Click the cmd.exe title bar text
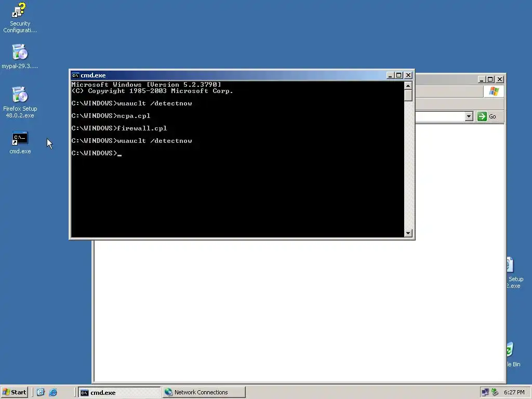532x399 pixels. (93, 75)
